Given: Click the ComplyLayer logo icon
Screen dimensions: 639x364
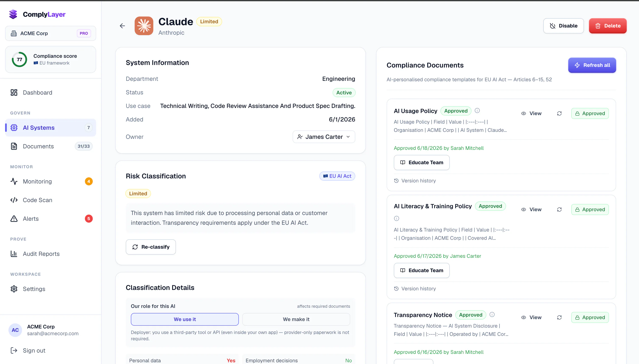Looking at the screenshot, I should point(13,14).
